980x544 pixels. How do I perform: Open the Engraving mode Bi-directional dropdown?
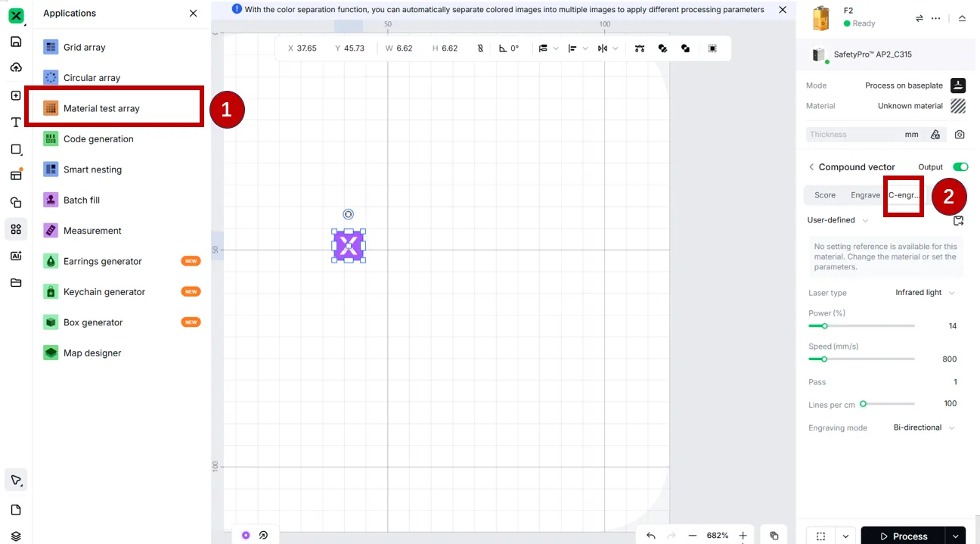[x=924, y=427]
